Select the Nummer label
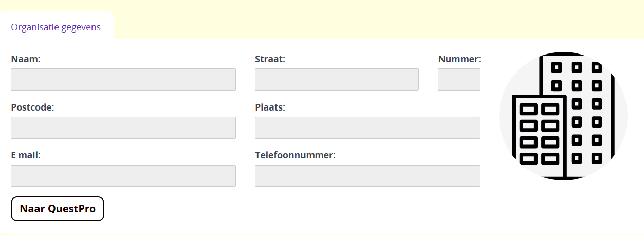Image resolution: width=644 pixels, height=235 pixels. (459, 59)
